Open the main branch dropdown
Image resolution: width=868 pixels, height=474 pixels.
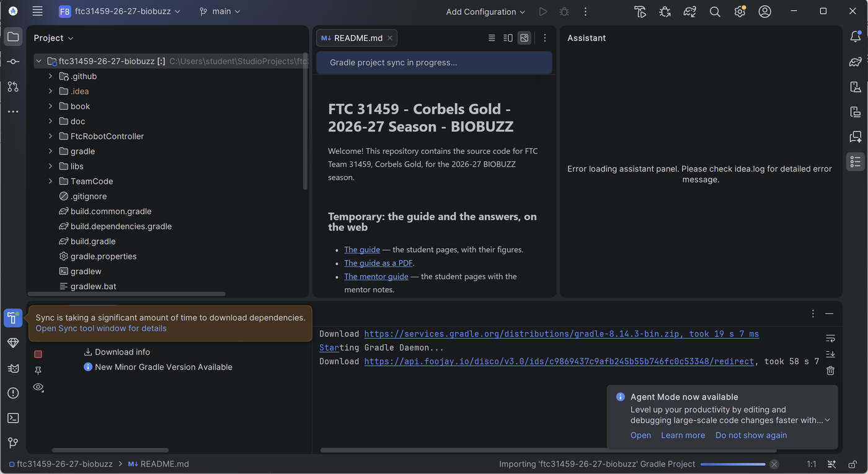pyautogui.click(x=220, y=11)
